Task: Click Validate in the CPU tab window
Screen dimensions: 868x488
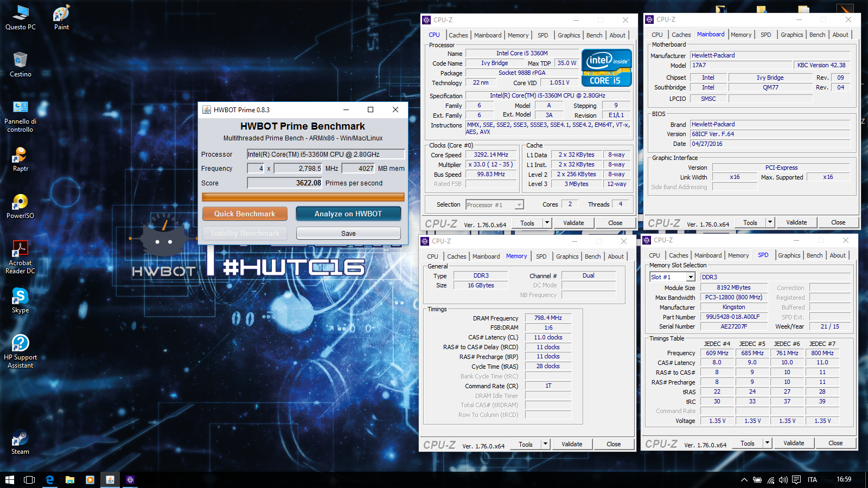Action: pyautogui.click(x=573, y=223)
